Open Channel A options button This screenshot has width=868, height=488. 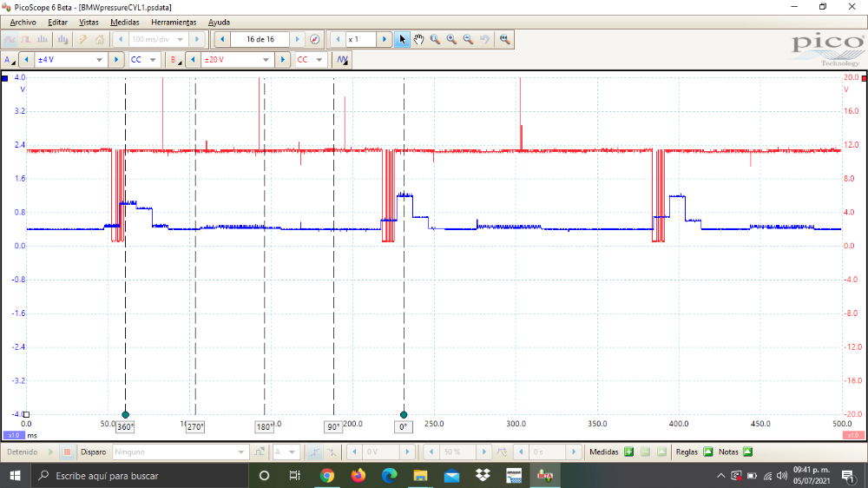point(10,60)
